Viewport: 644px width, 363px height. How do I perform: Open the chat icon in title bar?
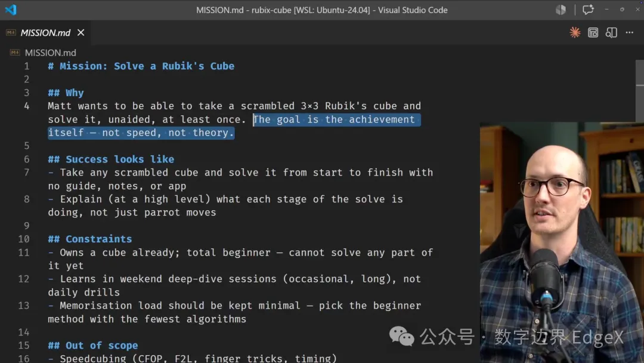(x=588, y=10)
